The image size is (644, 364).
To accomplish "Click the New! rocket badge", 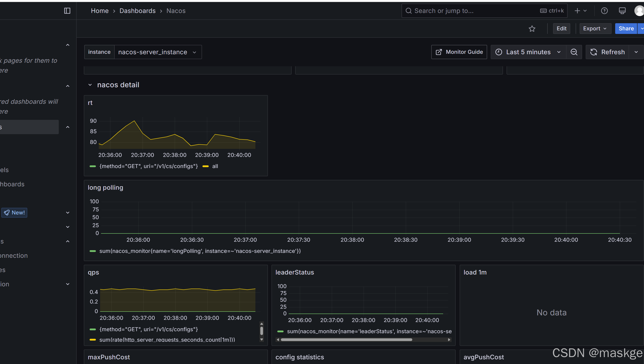I will click(x=14, y=212).
